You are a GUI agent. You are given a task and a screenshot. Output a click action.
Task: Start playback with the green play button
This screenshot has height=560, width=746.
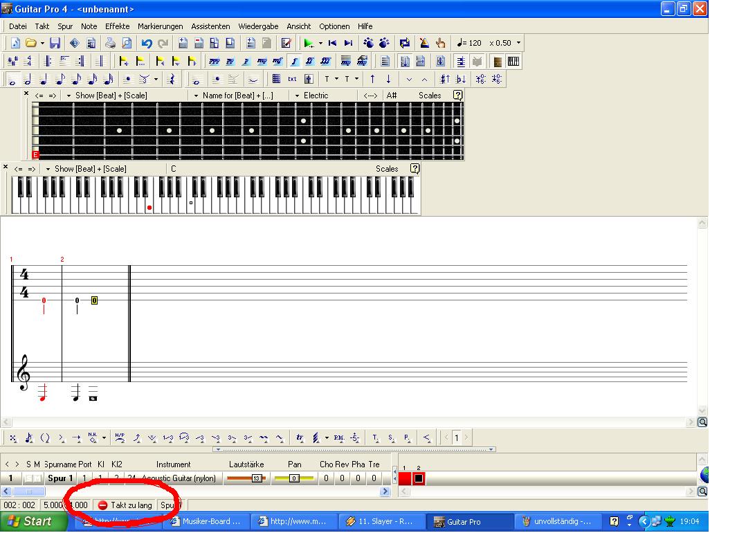tap(309, 44)
